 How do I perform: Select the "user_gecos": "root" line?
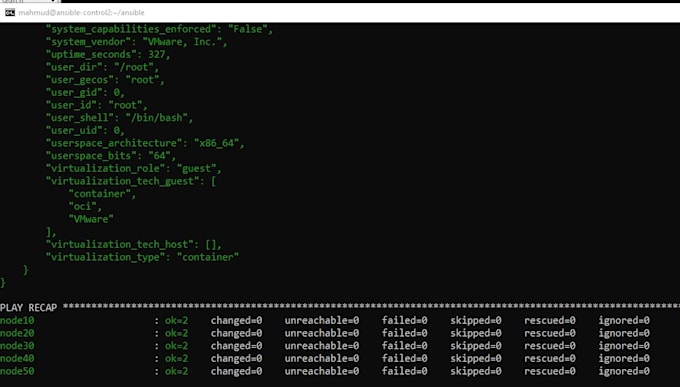tap(105, 80)
